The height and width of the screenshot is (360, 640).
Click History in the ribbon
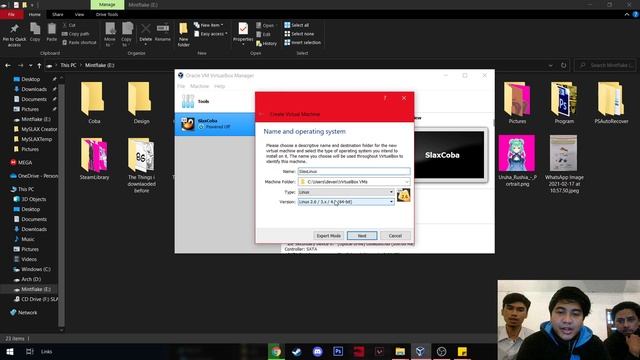pos(267,43)
